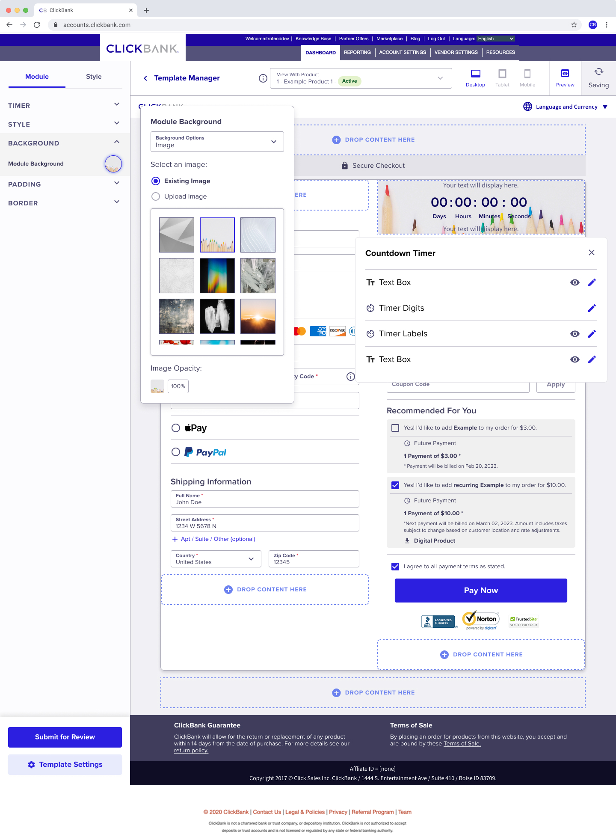Open VENDOR SETTINGS menu
This screenshot has height=840, width=616.
pyautogui.click(x=456, y=52)
